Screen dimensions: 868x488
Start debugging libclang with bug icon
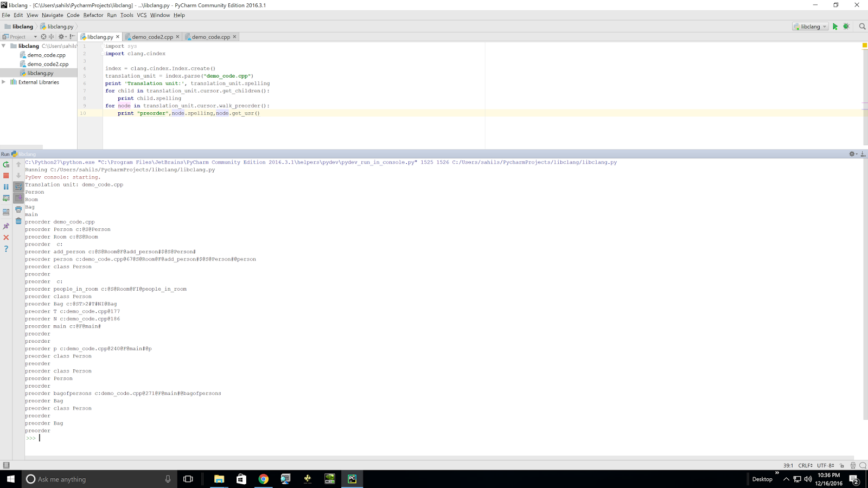[x=846, y=27]
